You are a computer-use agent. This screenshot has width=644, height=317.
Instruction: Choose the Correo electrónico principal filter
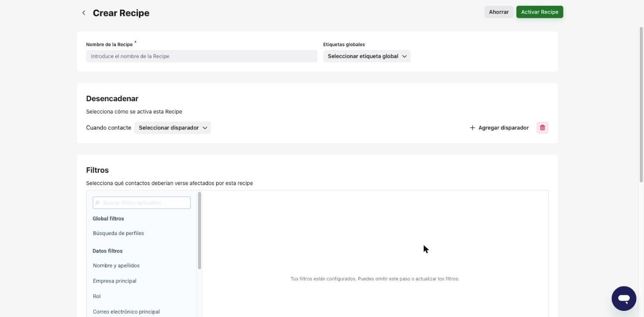pos(126,312)
